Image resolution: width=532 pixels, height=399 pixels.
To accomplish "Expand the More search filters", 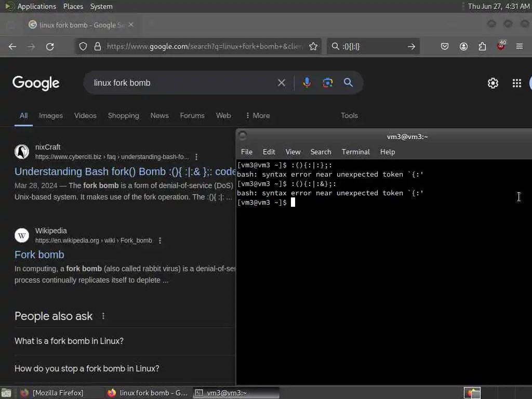I will click(258, 116).
